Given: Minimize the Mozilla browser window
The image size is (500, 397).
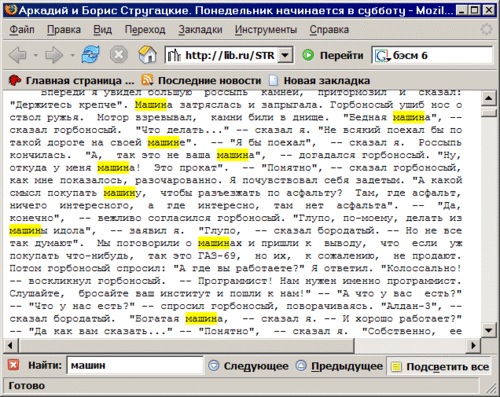Looking at the screenshot, I should [x=462, y=10].
